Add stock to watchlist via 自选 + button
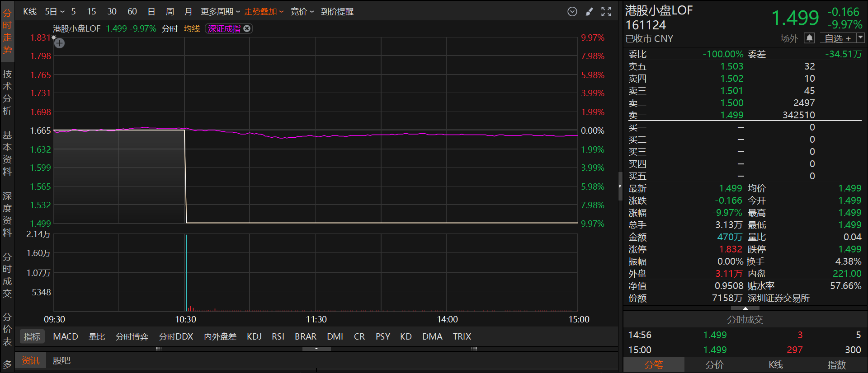 click(x=838, y=38)
